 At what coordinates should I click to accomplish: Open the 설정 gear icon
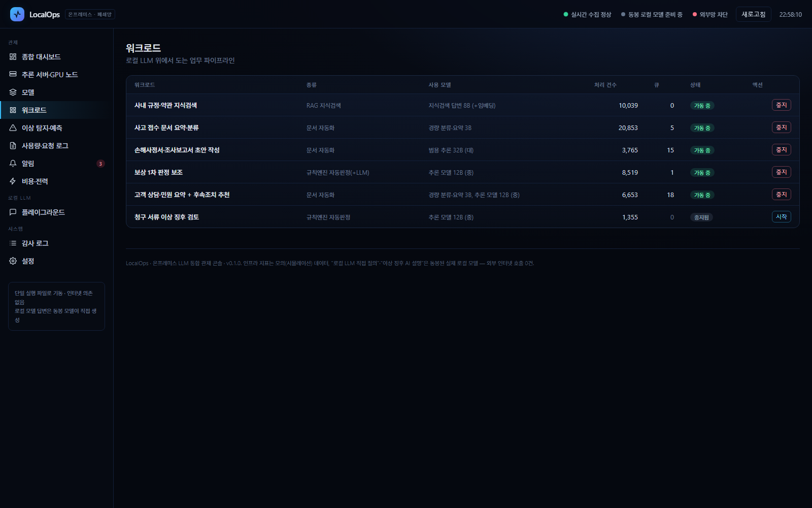click(x=13, y=261)
